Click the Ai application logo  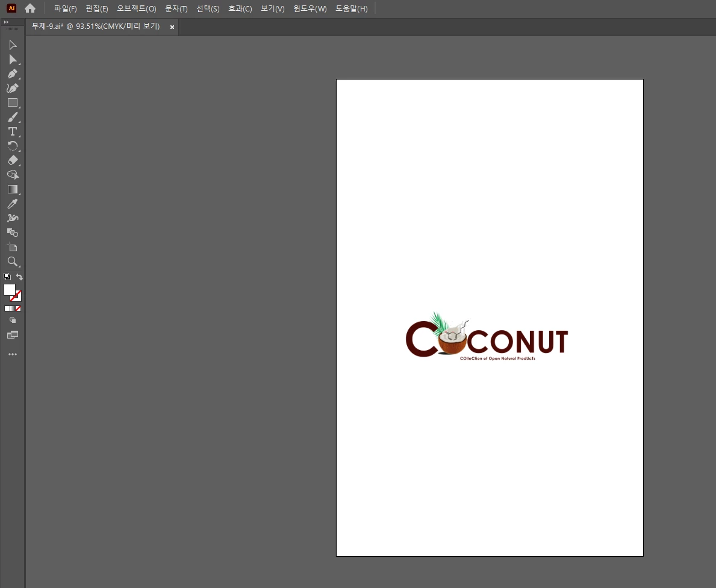tap(11, 8)
